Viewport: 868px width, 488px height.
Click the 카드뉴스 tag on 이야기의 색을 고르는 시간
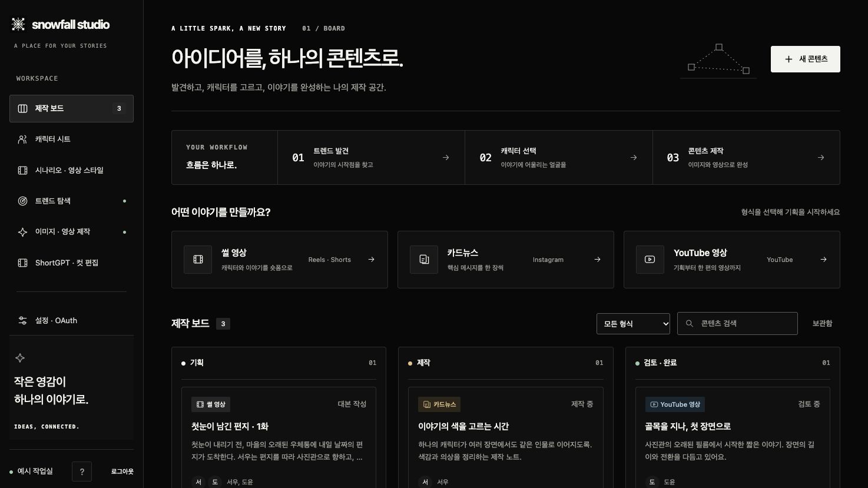pos(439,404)
